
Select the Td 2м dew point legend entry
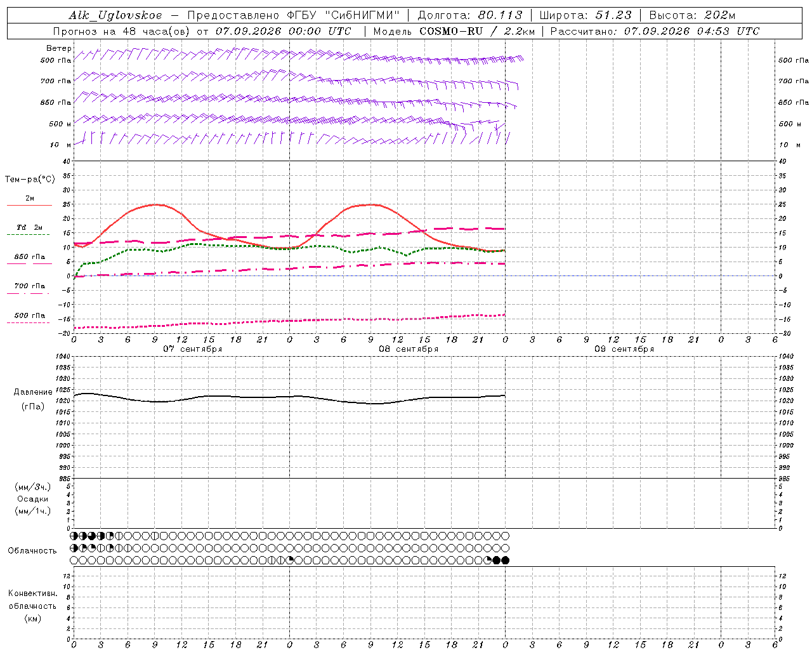[x=29, y=227]
